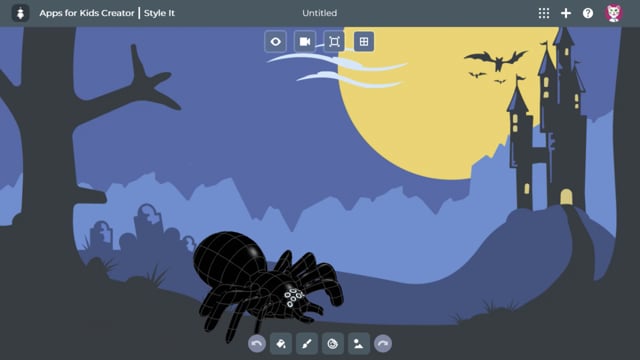Open the help question mark

pos(588,13)
